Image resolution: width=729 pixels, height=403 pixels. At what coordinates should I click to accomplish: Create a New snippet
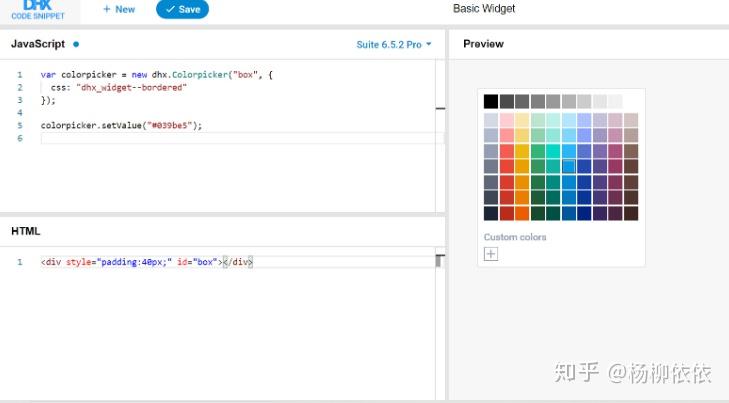click(119, 9)
